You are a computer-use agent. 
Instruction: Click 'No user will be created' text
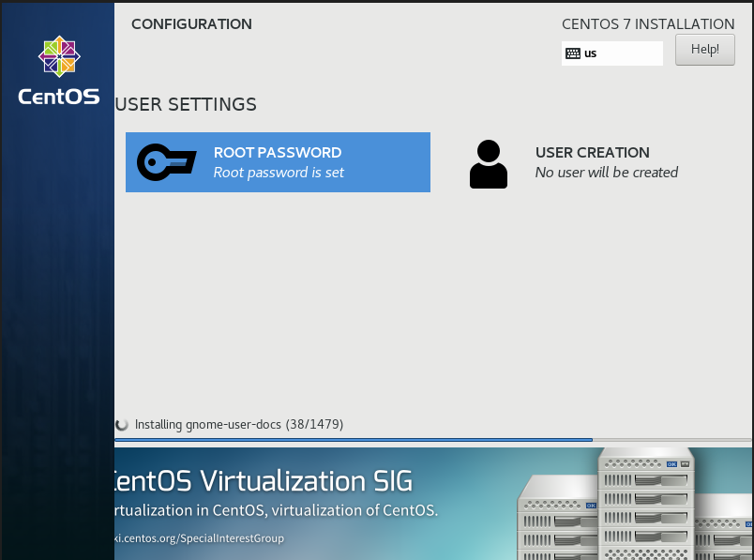click(x=607, y=173)
